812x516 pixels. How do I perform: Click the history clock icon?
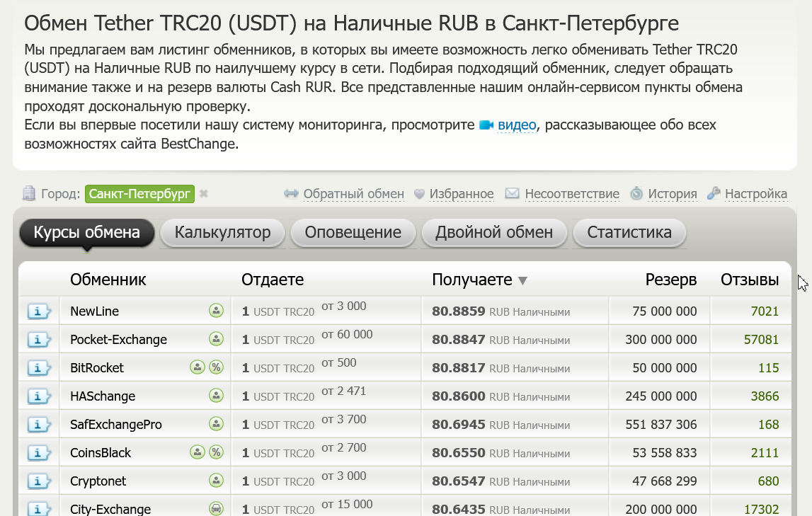(x=636, y=193)
